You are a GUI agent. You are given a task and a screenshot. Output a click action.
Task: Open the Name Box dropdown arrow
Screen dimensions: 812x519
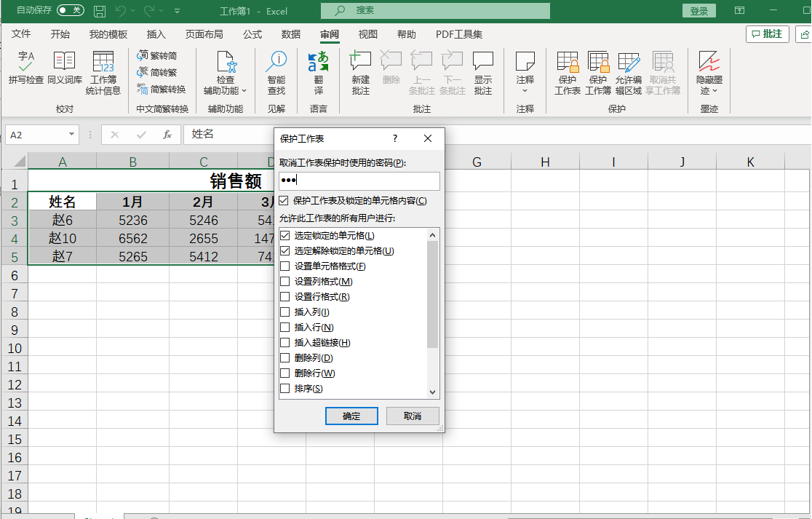72,135
